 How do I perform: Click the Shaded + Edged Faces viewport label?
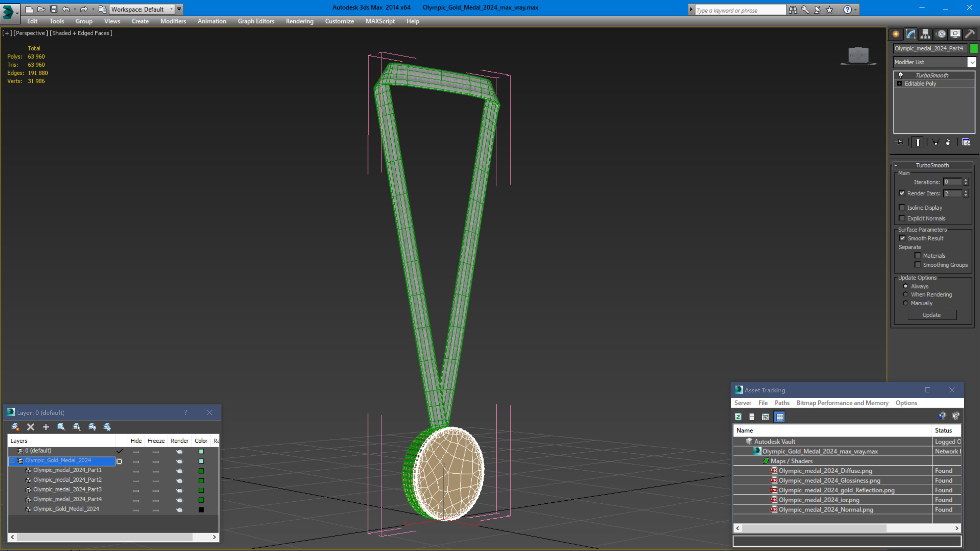click(81, 33)
